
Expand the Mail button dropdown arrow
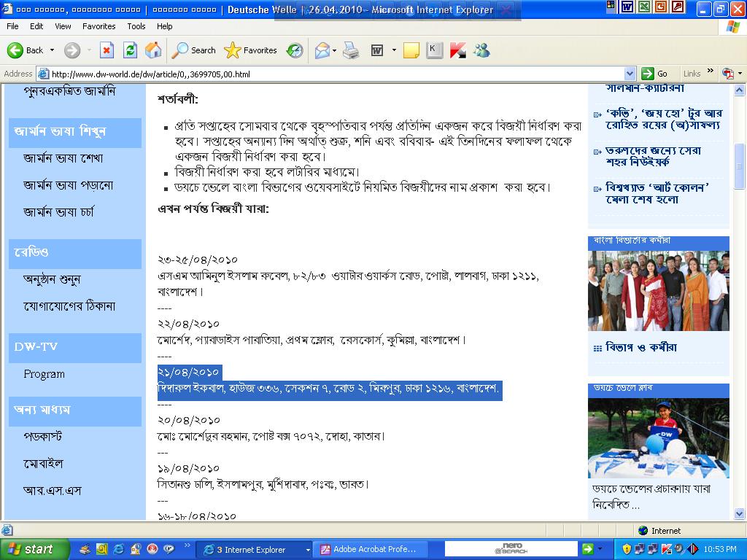(x=334, y=50)
